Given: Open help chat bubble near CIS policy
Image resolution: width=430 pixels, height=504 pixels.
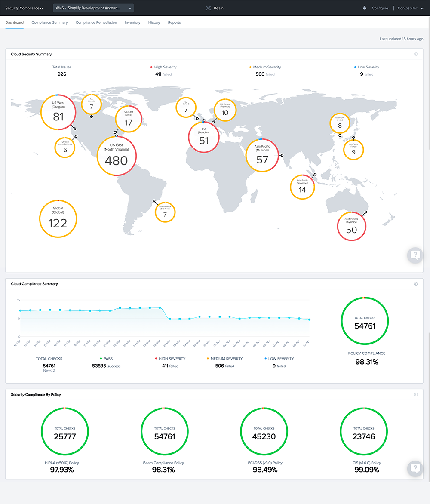Looking at the screenshot, I should (x=415, y=468).
